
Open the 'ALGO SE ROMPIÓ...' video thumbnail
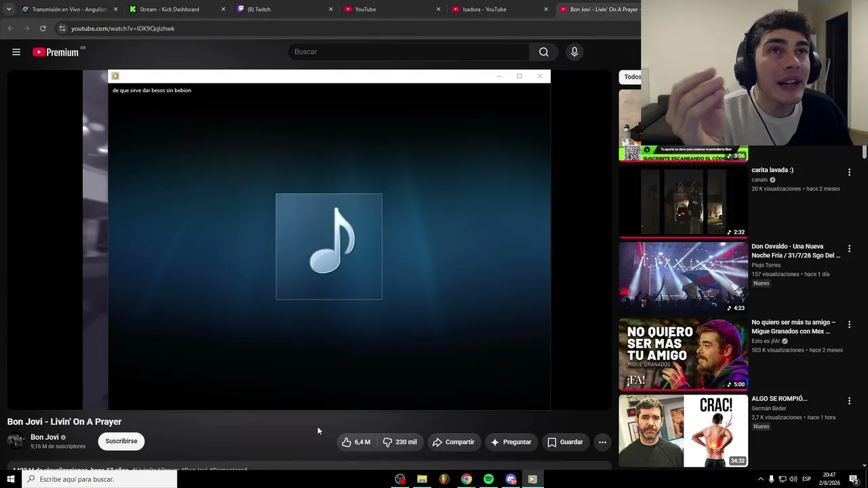684,430
